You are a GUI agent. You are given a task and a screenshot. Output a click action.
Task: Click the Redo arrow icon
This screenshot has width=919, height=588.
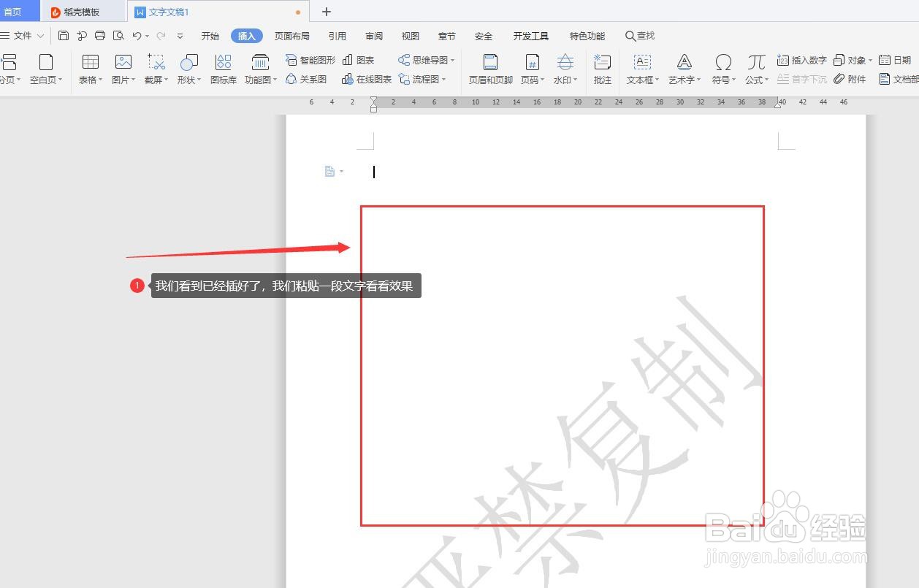161,36
